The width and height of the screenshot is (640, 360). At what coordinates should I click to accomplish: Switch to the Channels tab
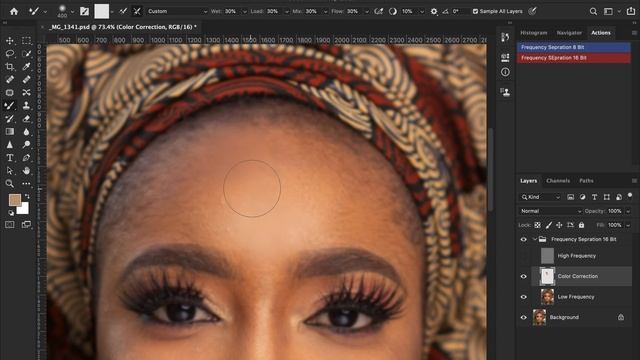[x=558, y=181]
